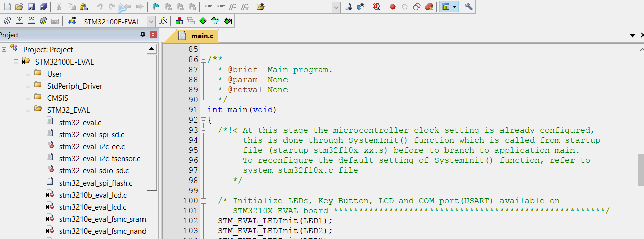Select stm32_eval_spi_sd.c in the project tree
The image size is (644, 239).
click(x=92, y=134)
